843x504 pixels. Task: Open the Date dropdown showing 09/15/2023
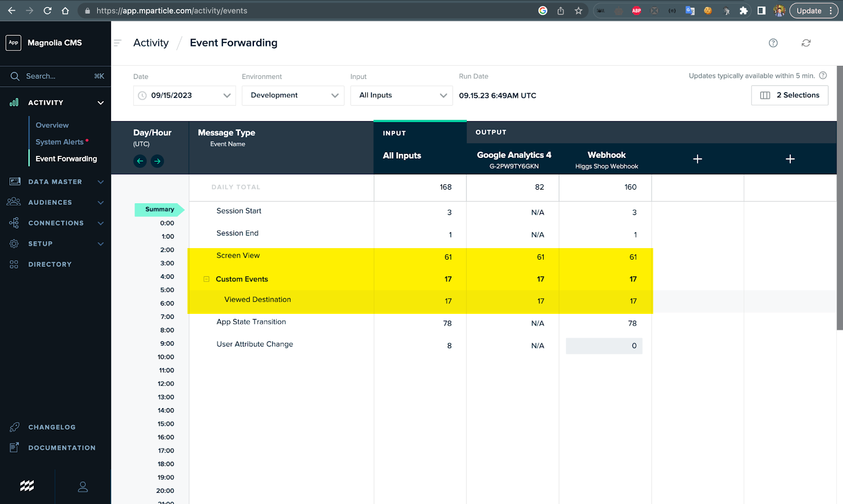tap(184, 95)
